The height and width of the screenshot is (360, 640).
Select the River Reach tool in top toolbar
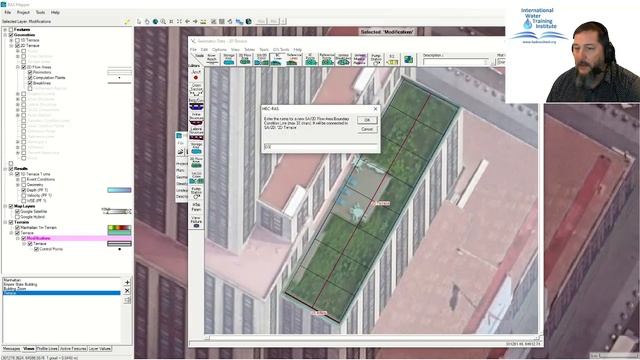[x=212, y=59]
